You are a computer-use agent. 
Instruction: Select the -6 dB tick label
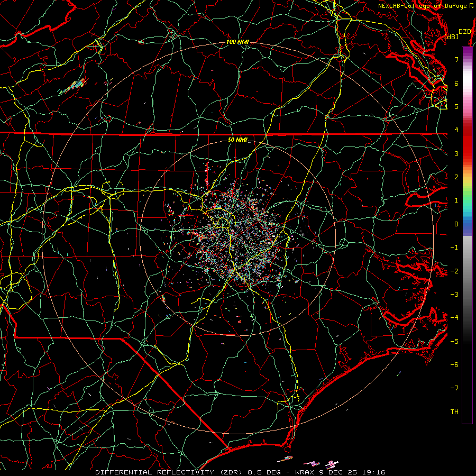pyautogui.click(x=454, y=365)
